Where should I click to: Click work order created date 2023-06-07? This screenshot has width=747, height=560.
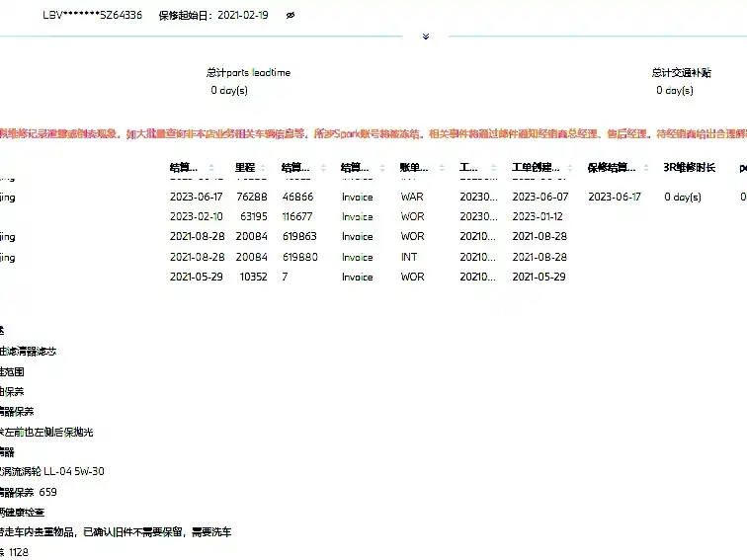[x=540, y=197]
